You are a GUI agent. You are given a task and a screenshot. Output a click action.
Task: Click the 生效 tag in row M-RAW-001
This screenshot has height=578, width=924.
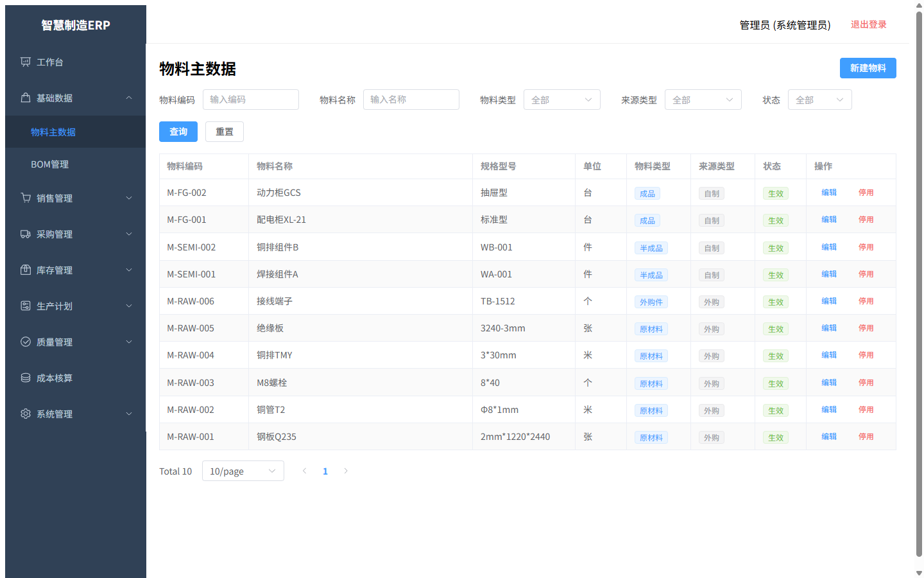[776, 437]
